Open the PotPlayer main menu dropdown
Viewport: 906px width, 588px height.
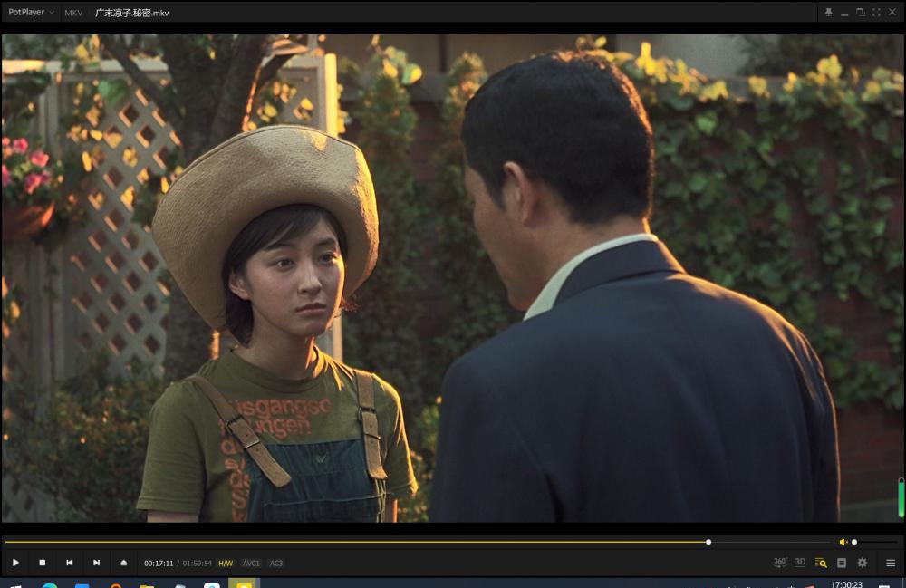point(31,12)
